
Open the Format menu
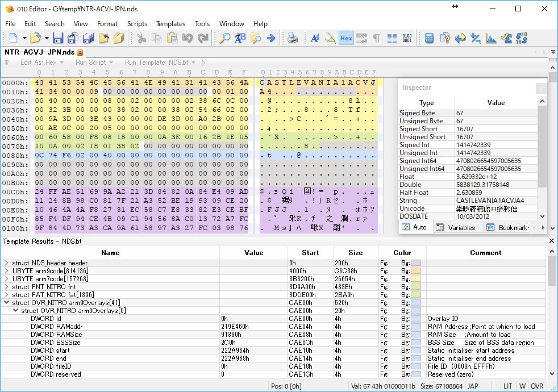(107, 24)
